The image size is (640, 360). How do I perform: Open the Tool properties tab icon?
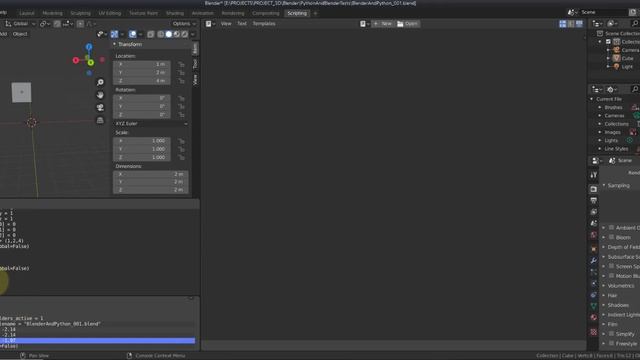593,175
